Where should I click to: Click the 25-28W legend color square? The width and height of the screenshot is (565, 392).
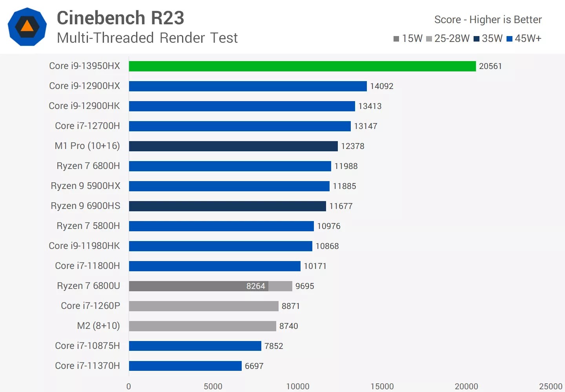[429, 39]
